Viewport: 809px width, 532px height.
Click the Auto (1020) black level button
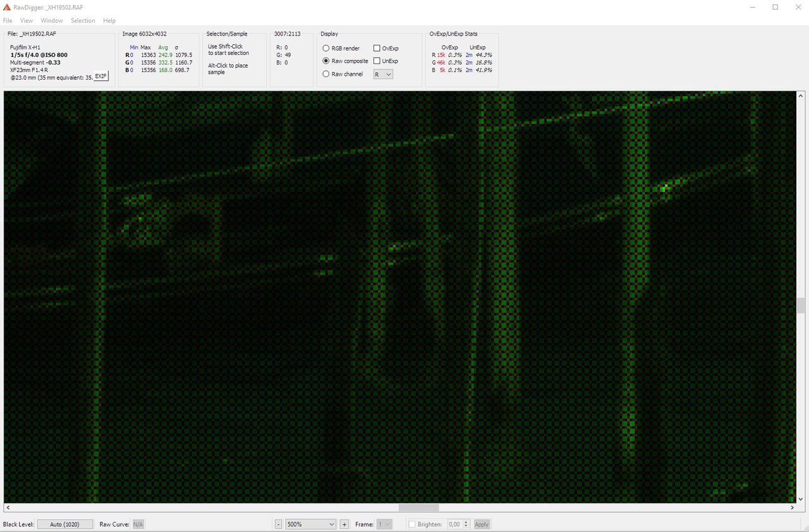(65, 524)
